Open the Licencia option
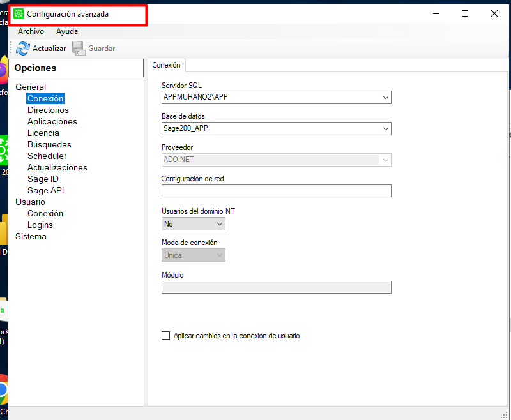Viewport: 511px width, 420px height. click(43, 133)
